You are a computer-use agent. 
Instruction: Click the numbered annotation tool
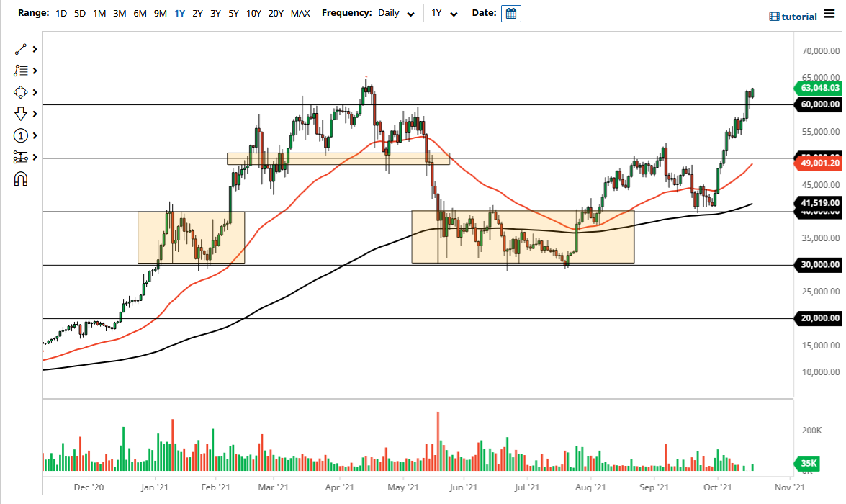click(20, 135)
